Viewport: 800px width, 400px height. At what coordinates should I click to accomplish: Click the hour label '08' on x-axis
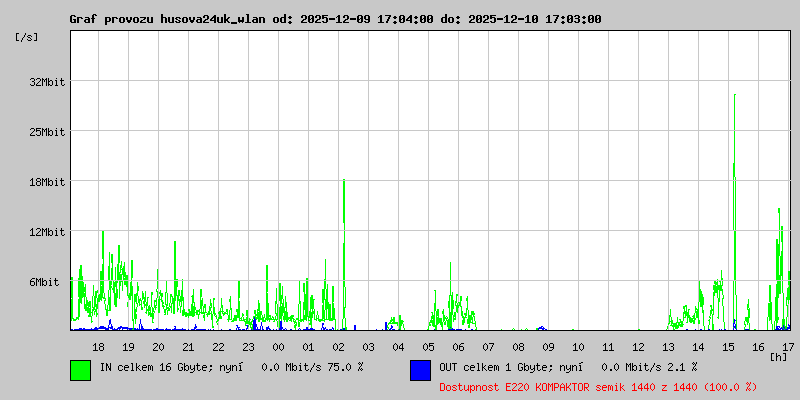coord(518,347)
